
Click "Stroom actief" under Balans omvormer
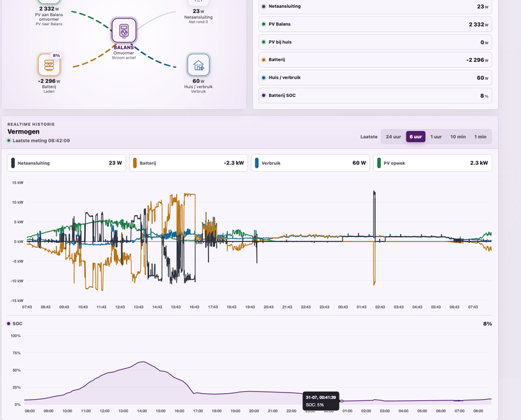pos(124,58)
